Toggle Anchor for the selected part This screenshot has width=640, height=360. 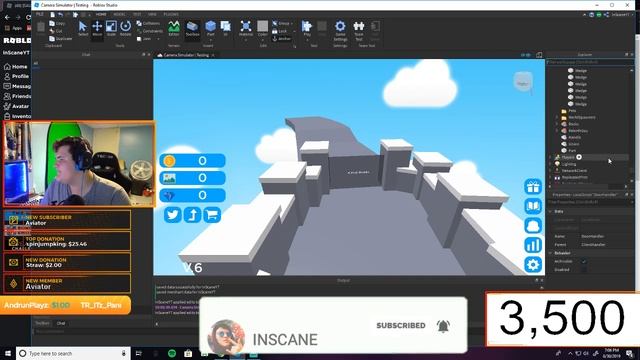pos(282,39)
